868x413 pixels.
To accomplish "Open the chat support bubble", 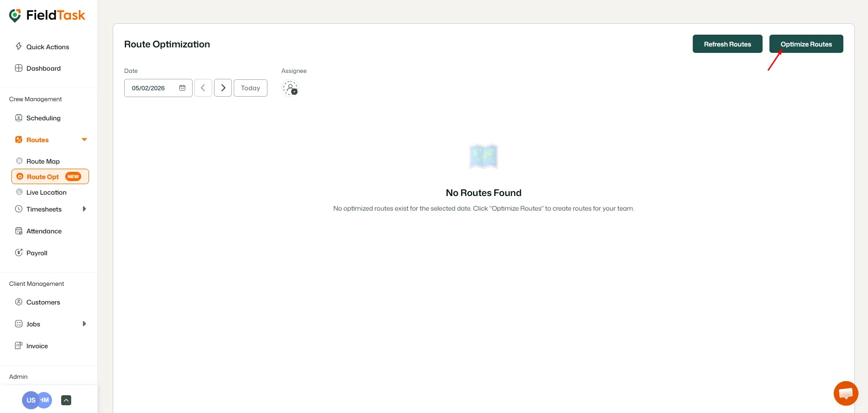I will click(846, 393).
